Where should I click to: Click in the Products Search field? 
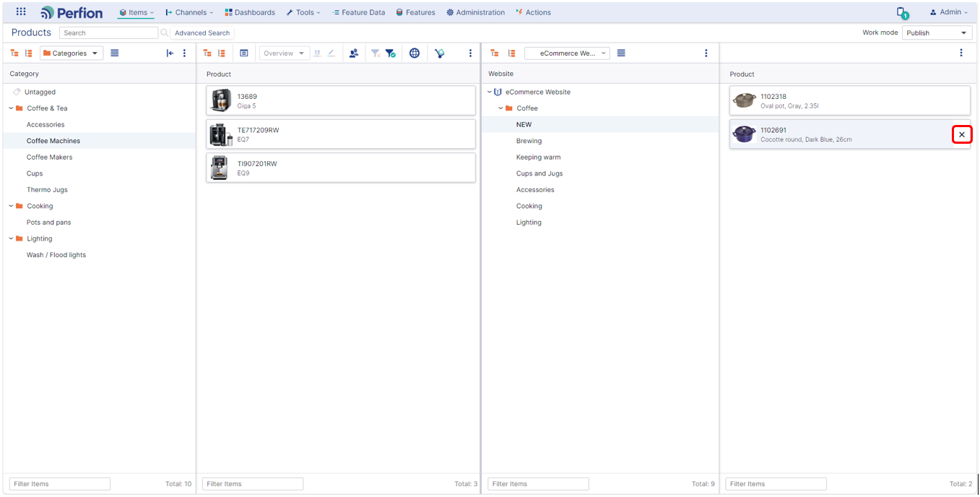point(109,33)
